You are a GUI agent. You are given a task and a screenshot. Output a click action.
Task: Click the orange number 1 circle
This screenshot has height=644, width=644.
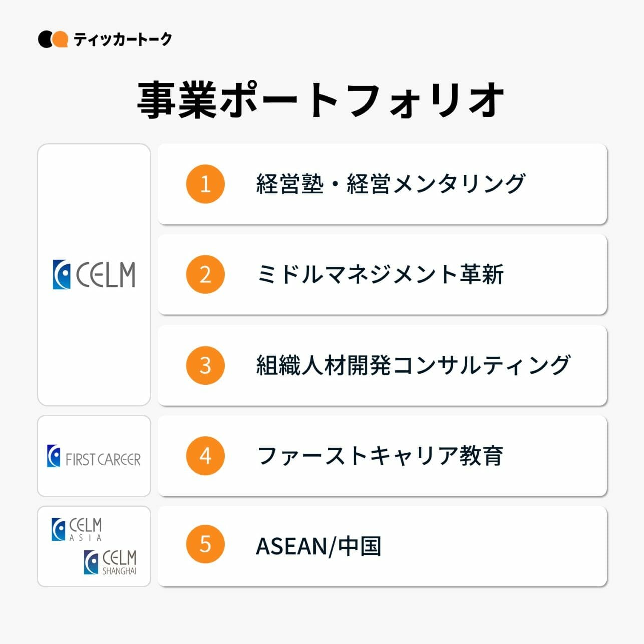tap(205, 184)
